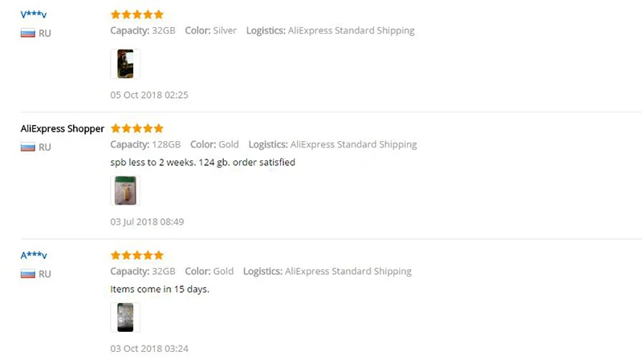
Task: Open reviewer V***v profile link
Action: 34,14
